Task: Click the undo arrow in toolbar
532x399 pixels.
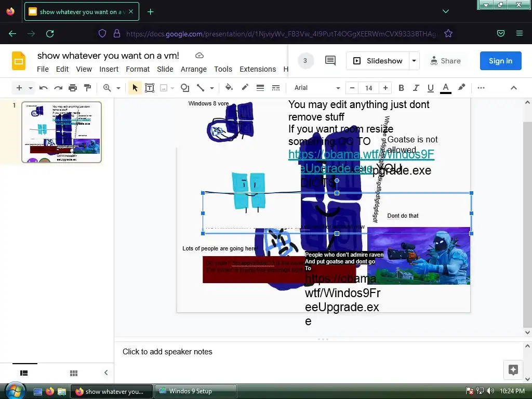Action: pos(43,88)
